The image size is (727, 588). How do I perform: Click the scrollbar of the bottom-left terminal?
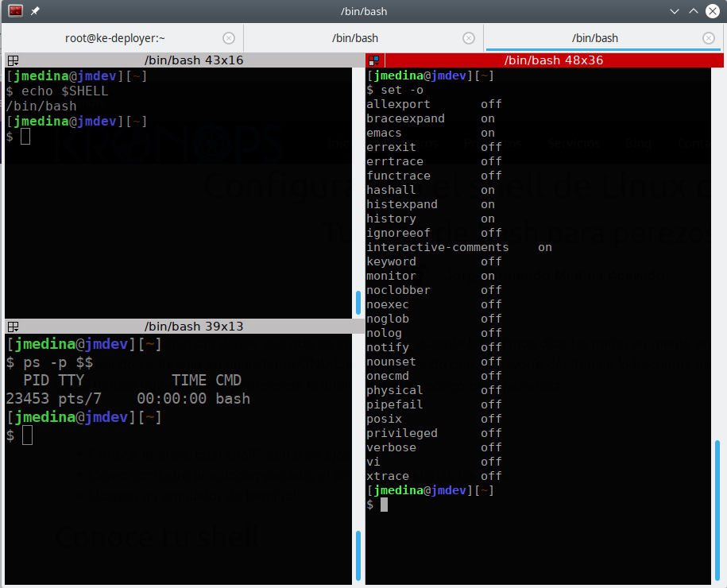coord(358,556)
